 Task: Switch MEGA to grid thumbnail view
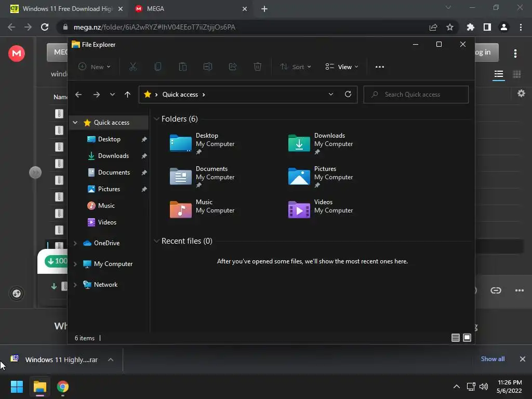517,74
